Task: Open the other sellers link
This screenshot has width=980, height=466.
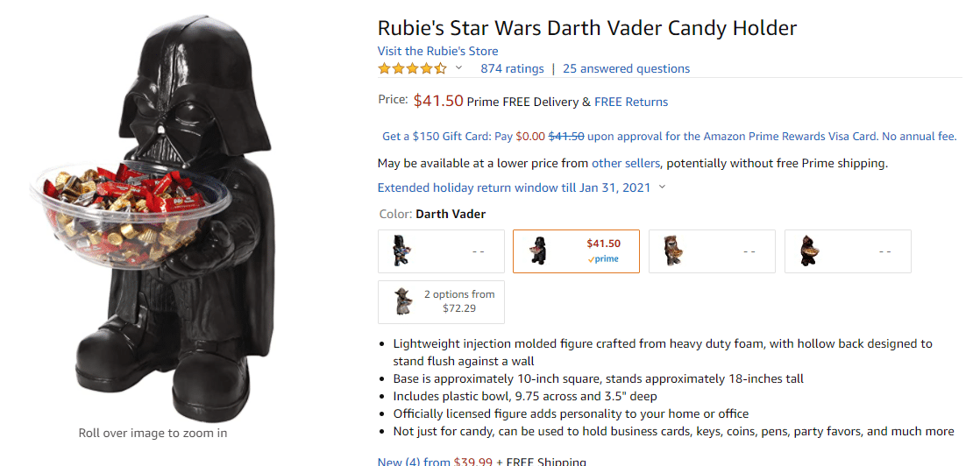Action: pyautogui.click(x=626, y=164)
